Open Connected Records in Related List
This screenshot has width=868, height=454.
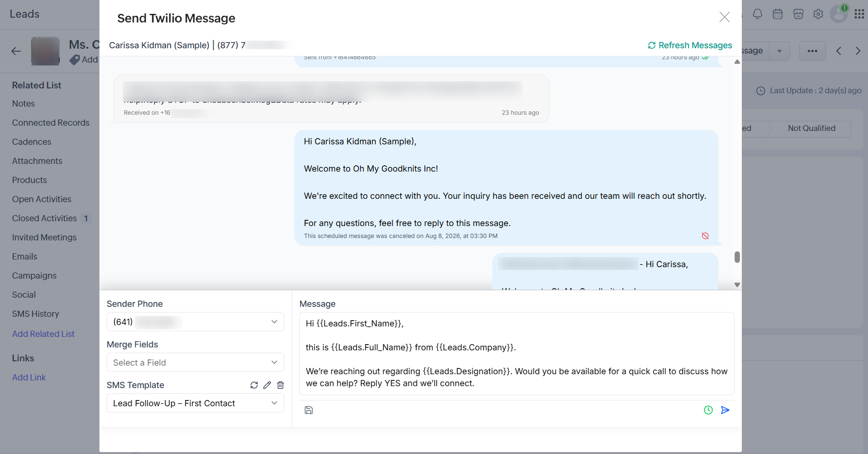[x=51, y=123]
